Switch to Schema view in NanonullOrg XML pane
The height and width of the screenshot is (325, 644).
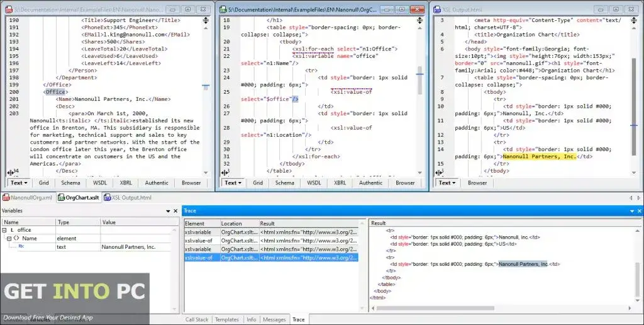(x=70, y=183)
